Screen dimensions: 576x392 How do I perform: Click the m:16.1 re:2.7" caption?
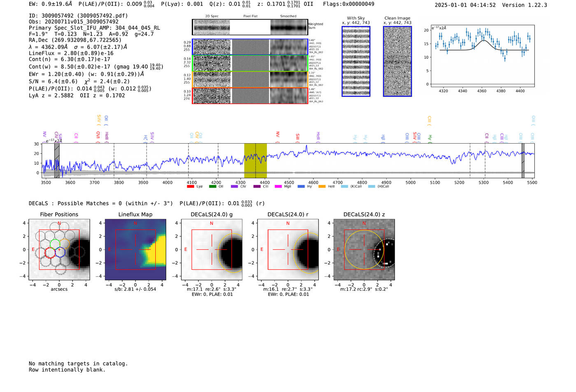point(288,289)
